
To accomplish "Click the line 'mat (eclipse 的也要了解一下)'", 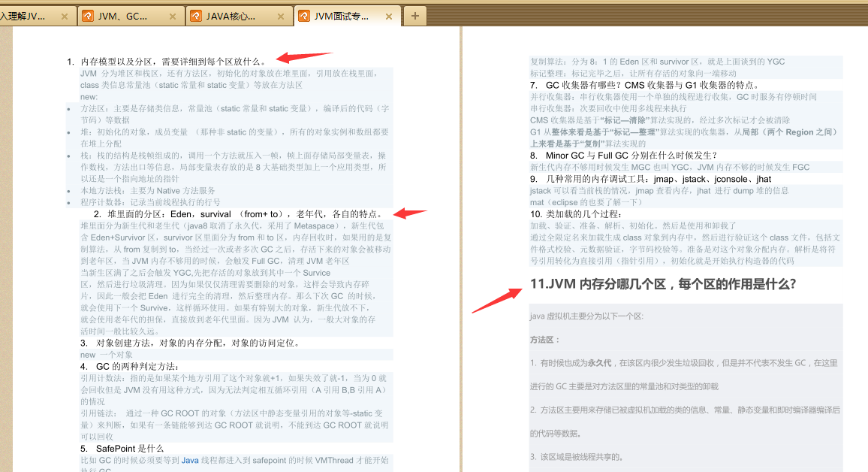I will click(x=586, y=202).
